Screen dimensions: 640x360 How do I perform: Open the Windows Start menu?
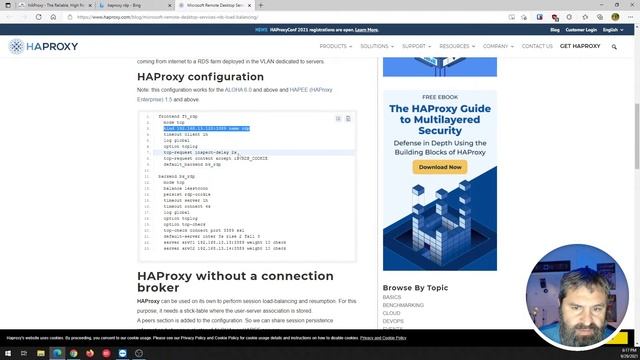(8, 353)
